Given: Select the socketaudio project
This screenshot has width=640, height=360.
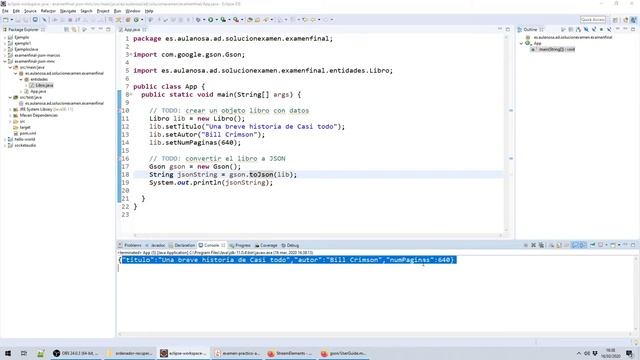Looking at the screenshot, I should (x=22, y=145).
